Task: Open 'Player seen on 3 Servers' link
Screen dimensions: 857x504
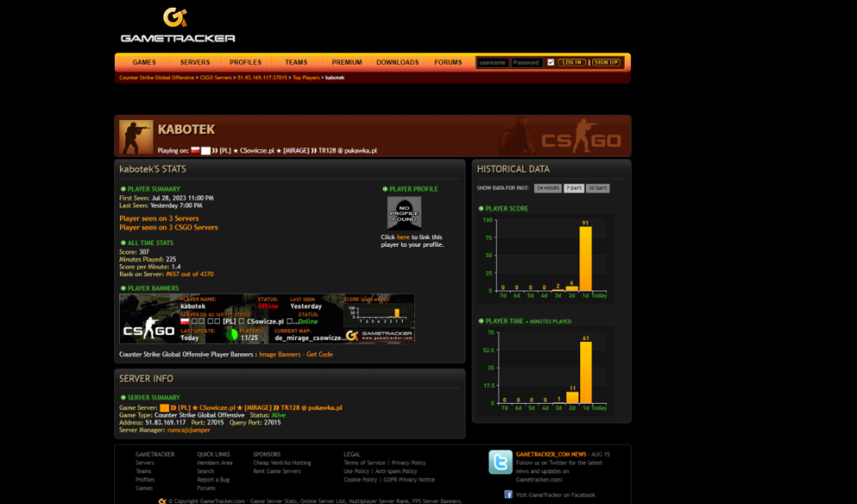Action: tap(159, 218)
